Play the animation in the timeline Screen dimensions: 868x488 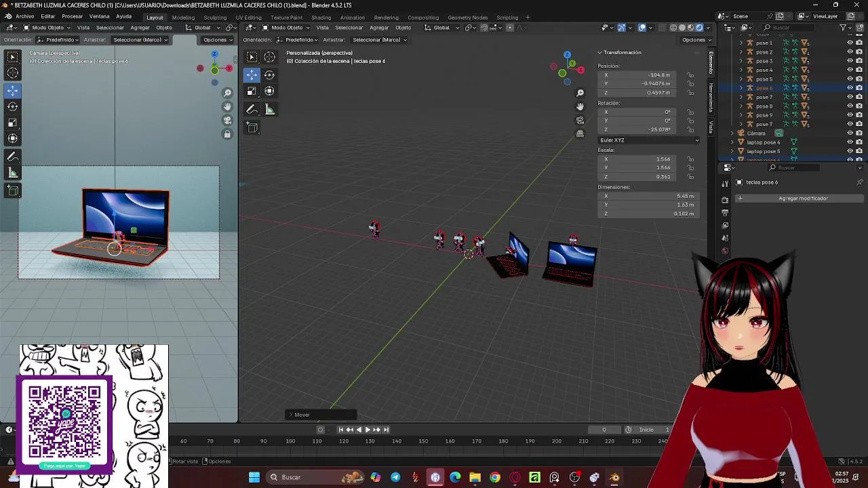368,430
